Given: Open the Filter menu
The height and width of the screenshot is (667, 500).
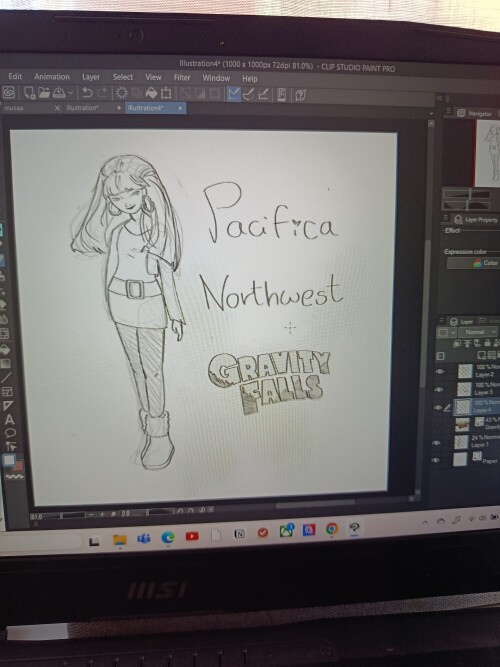Looking at the screenshot, I should pyautogui.click(x=182, y=77).
